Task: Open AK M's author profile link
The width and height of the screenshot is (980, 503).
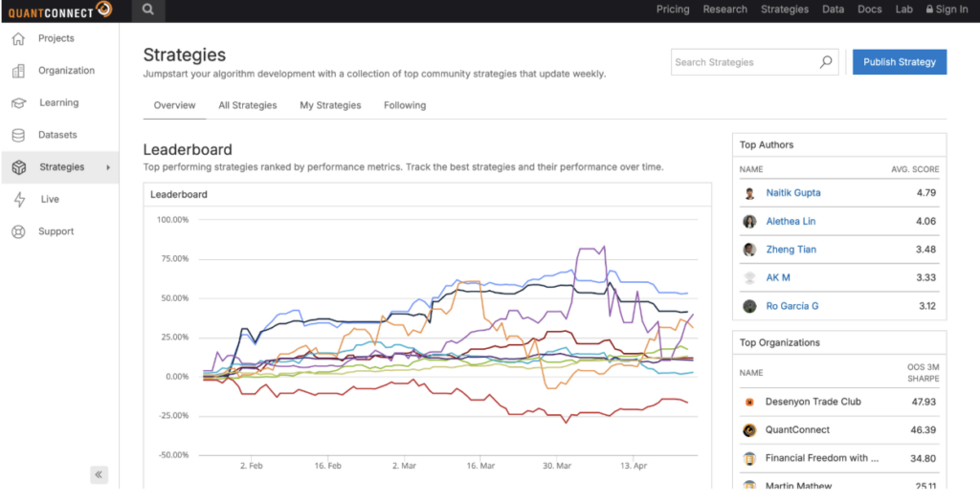Action: (x=778, y=277)
